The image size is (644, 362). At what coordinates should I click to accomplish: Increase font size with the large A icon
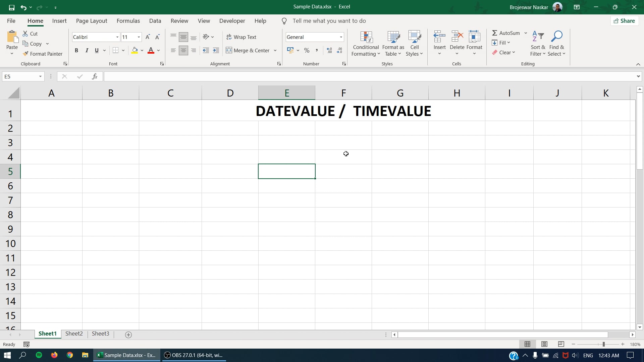(x=148, y=37)
